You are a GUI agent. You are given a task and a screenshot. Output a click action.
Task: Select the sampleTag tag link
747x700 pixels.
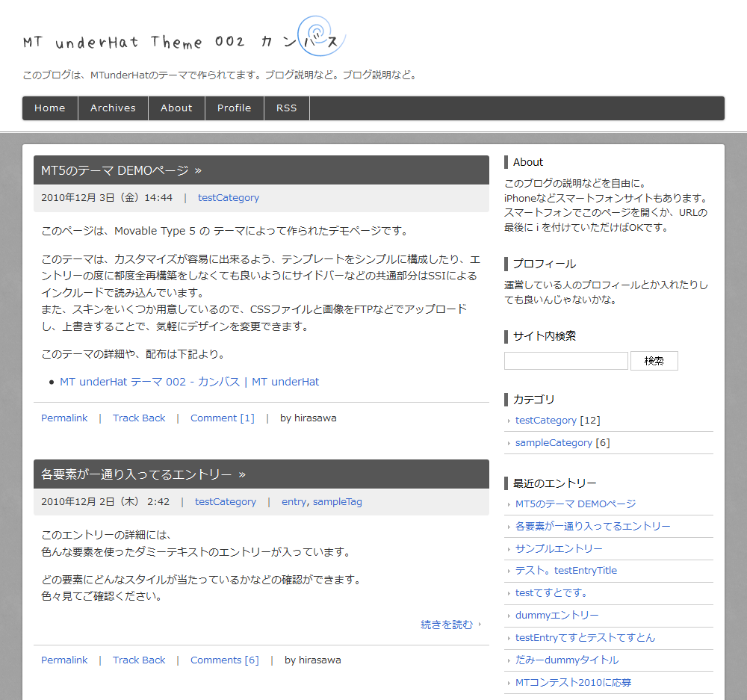click(x=338, y=502)
